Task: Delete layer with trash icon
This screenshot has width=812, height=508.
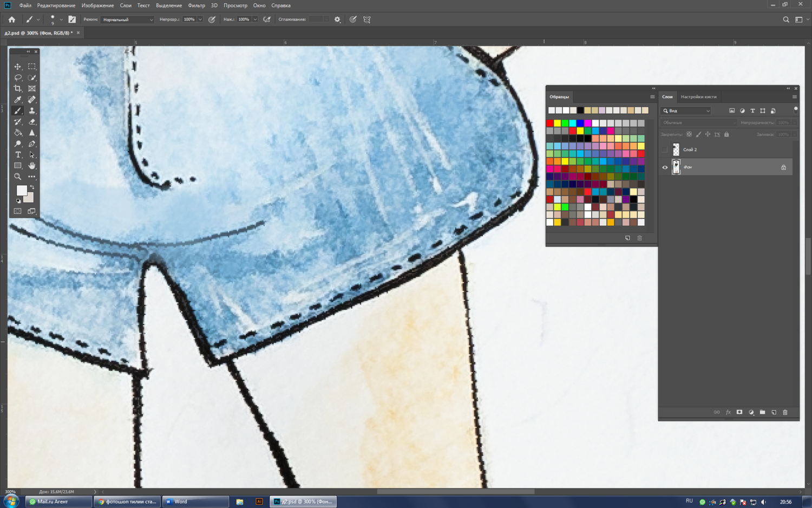Action: (785, 413)
